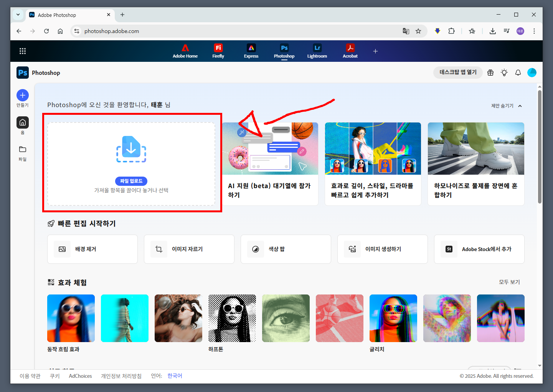Image resolution: width=553 pixels, height=392 pixels.
Task: Select 글리치 effect thumbnail
Action: [x=393, y=318]
